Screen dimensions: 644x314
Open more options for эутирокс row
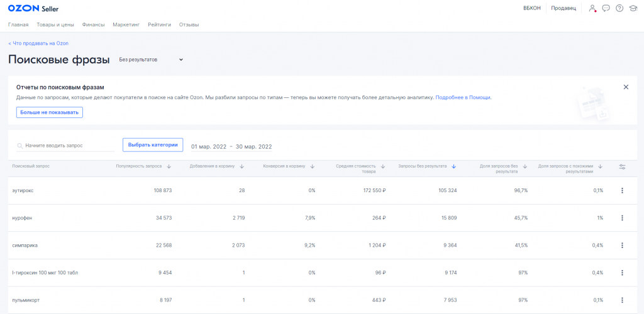click(x=622, y=191)
